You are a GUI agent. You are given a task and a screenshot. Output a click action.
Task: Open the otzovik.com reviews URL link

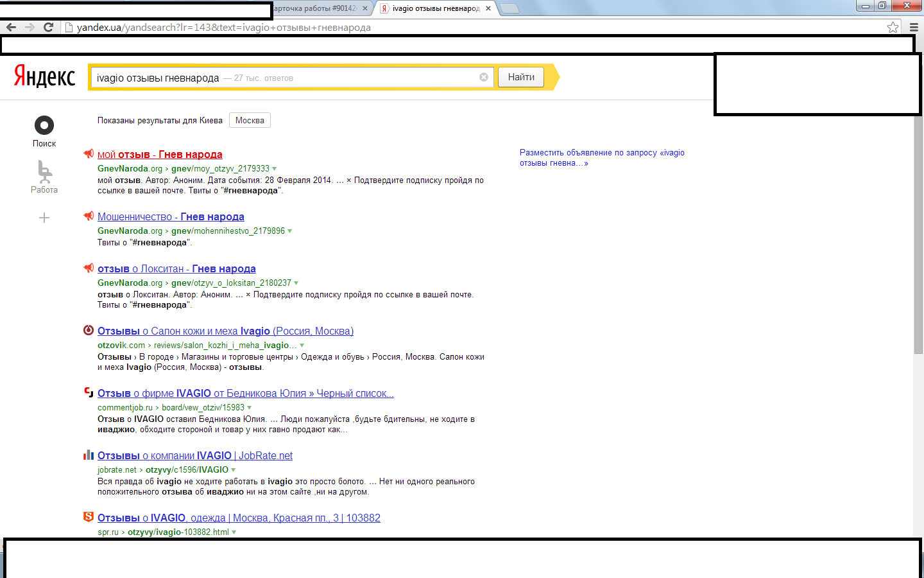(197, 346)
